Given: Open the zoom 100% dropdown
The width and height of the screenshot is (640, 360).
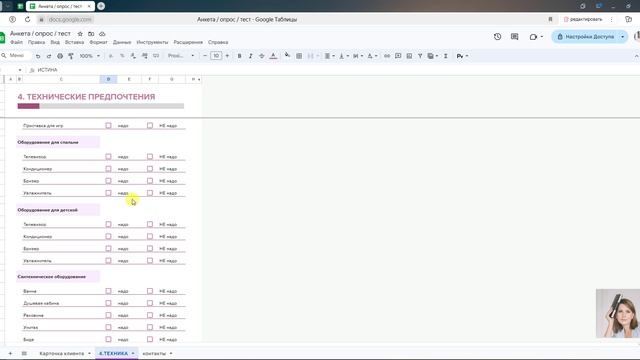Looking at the screenshot, I should click(x=89, y=56).
